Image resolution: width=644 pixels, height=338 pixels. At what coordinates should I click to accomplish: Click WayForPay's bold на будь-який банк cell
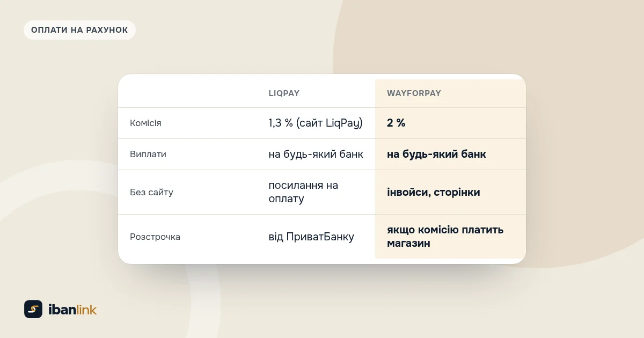tap(436, 154)
